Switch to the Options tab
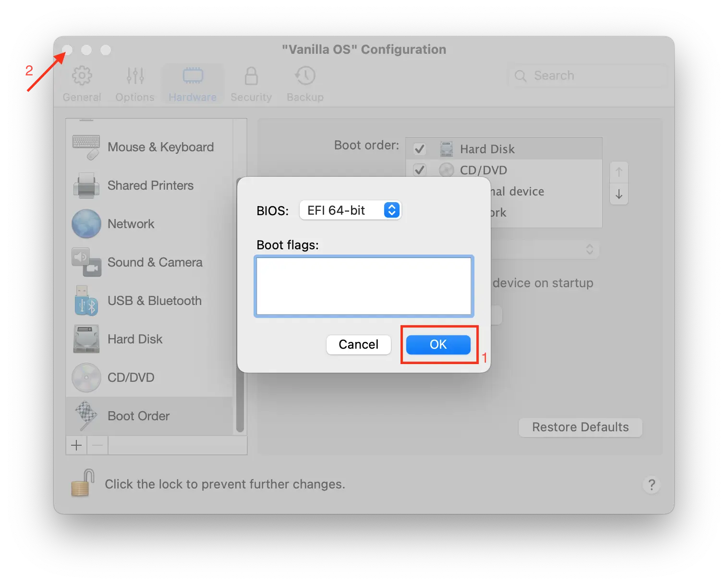728x585 pixels. pos(135,84)
